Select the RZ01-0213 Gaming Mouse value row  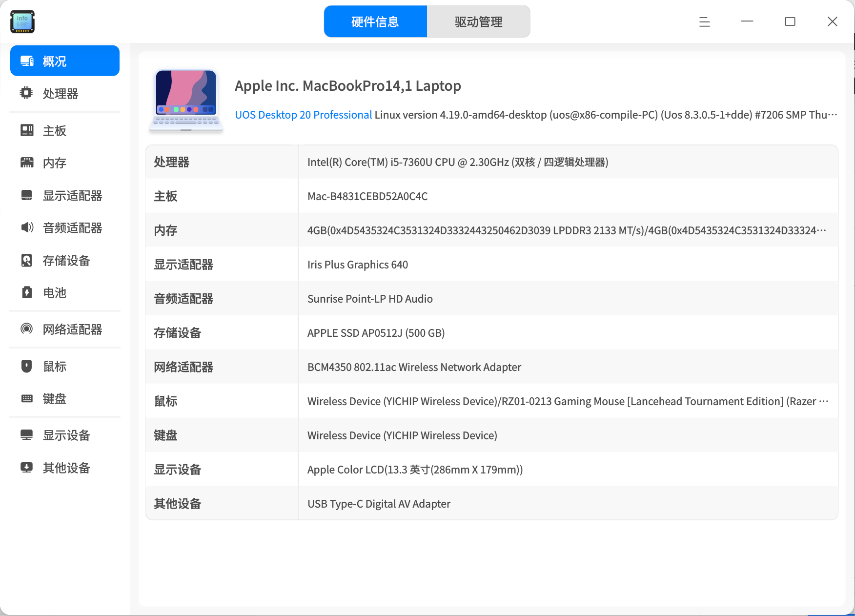click(568, 401)
